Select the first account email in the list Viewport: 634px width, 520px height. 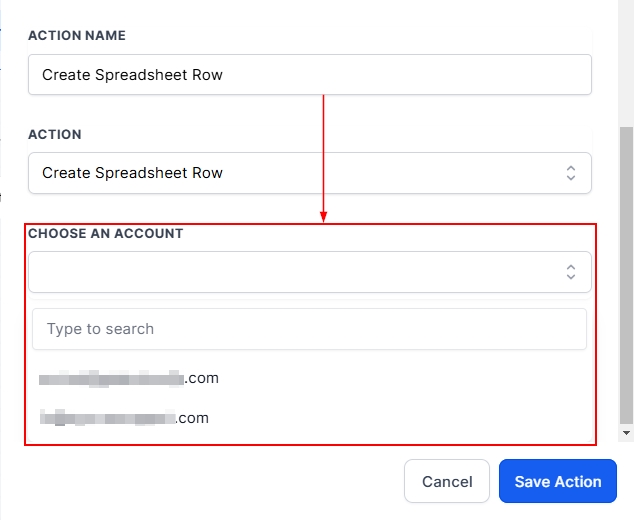129,379
